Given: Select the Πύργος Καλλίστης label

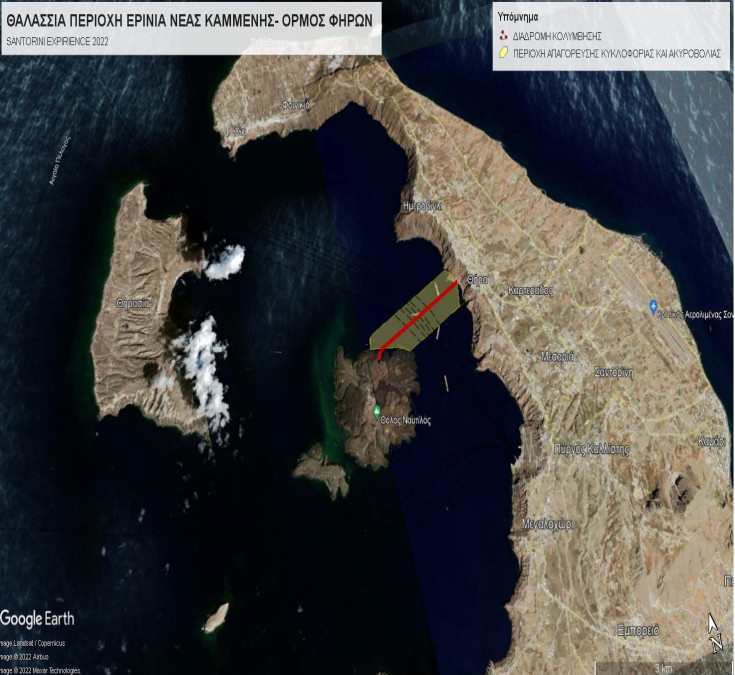Looking at the screenshot, I should point(592,450).
